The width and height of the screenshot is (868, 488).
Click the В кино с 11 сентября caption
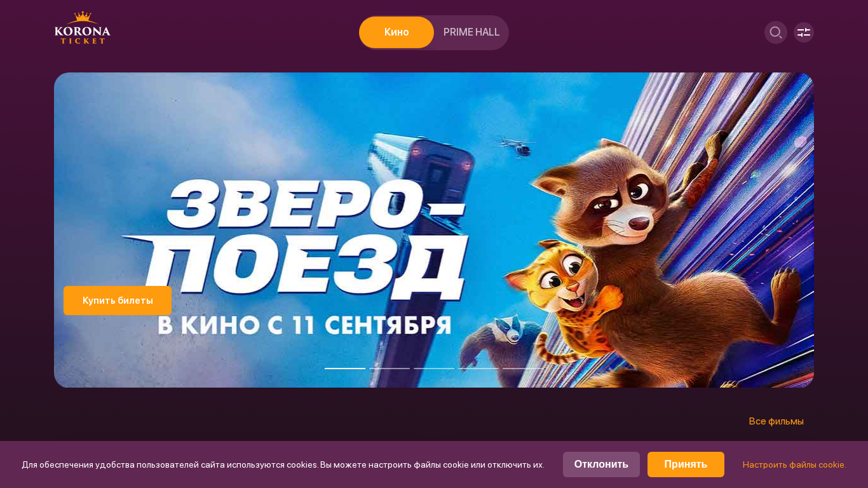(x=304, y=324)
